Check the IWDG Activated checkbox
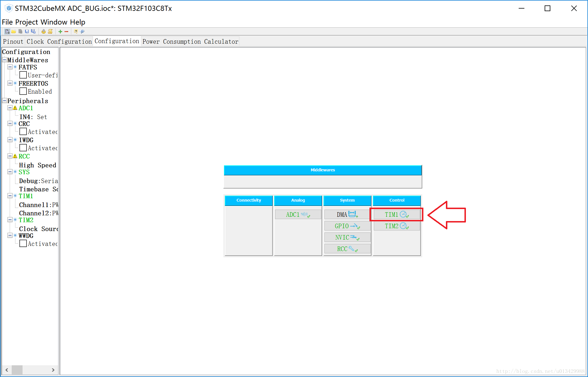This screenshot has width=588, height=377. (23, 148)
